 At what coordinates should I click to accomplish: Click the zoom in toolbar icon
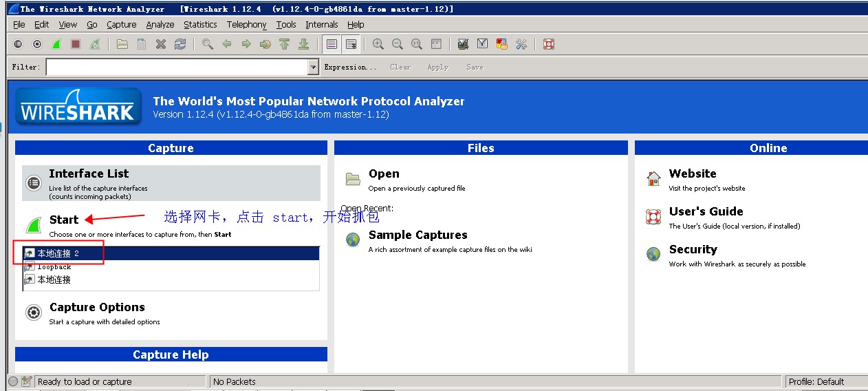click(x=378, y=44)
